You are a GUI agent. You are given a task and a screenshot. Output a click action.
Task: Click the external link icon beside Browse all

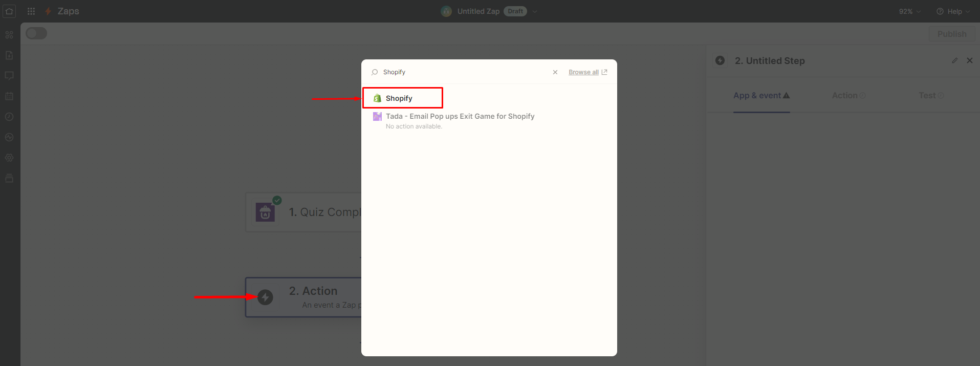(x=604, y=72)
